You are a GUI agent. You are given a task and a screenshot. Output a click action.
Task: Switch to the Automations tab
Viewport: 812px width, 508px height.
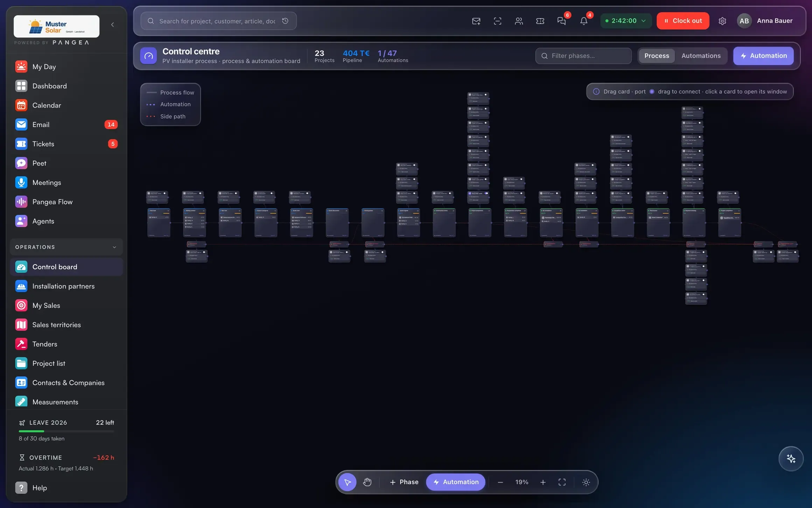click(x=701, y=56)
